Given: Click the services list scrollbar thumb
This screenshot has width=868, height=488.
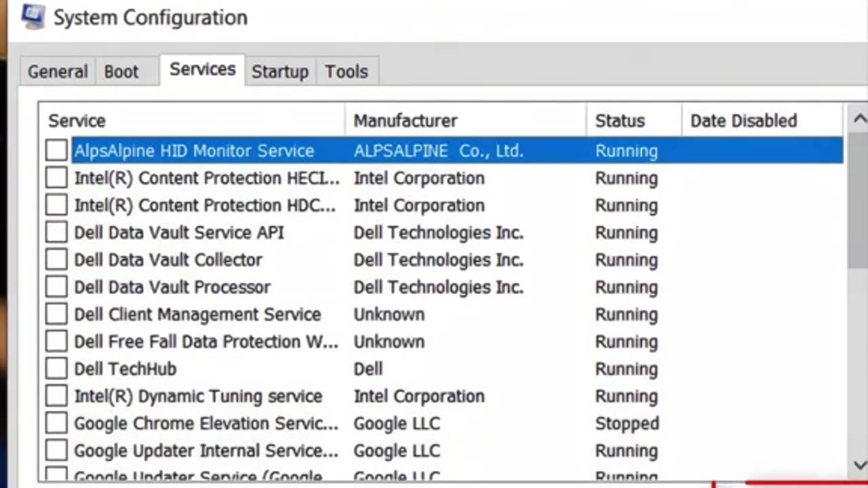Looking at the screenshot, I should pos(859,200).
